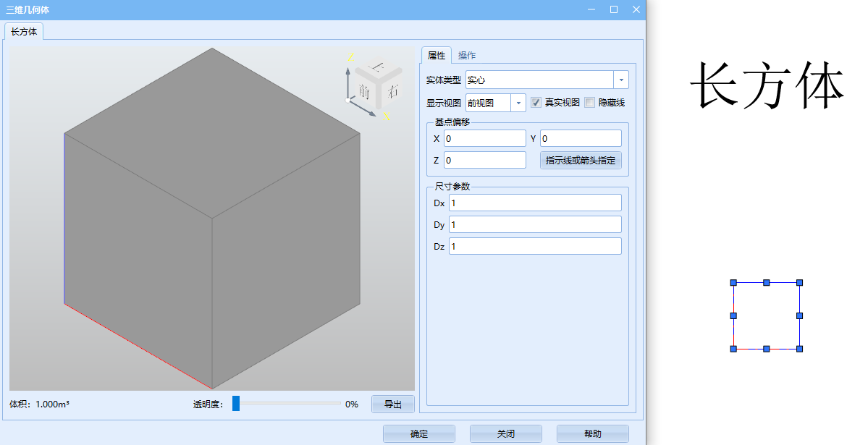Click the Z-axis arrow of the coordinate indicator
Viewport: 868px width, 445px height.
[348, 71]
